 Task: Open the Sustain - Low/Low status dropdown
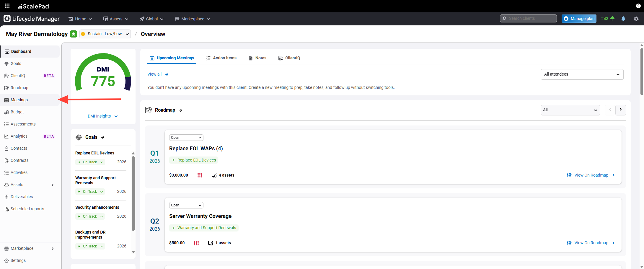point(105,34)
